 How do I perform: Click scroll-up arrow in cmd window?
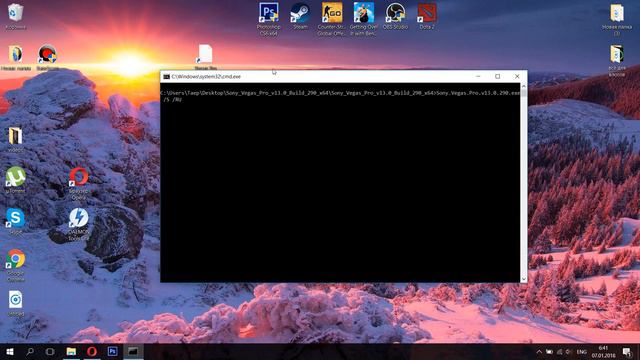[x=524, y=86]
